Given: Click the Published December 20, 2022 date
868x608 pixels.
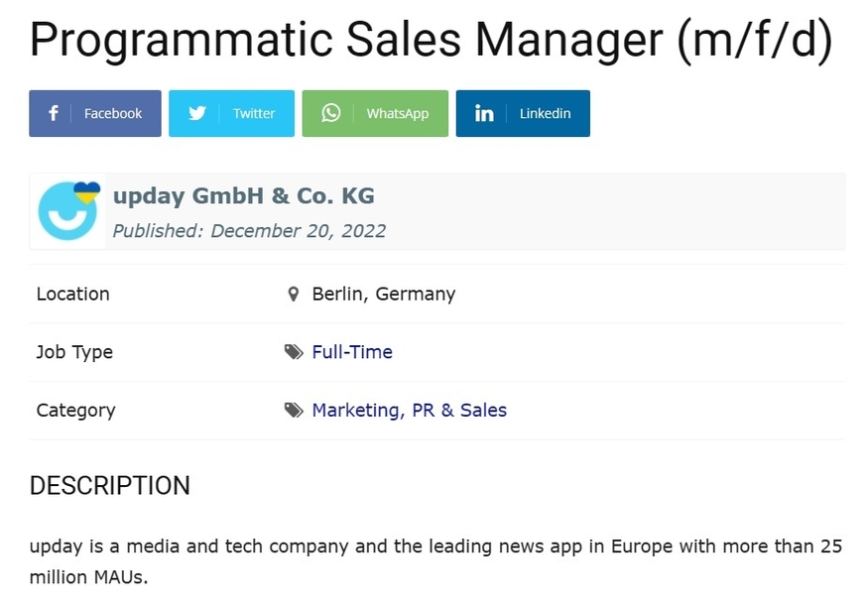Looking at the screenshot, I should [x=249, y=231].
